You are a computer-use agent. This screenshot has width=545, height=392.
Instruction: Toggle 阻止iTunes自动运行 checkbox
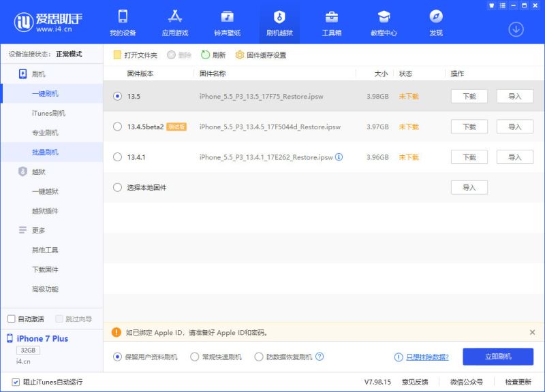tap(16, 382)
